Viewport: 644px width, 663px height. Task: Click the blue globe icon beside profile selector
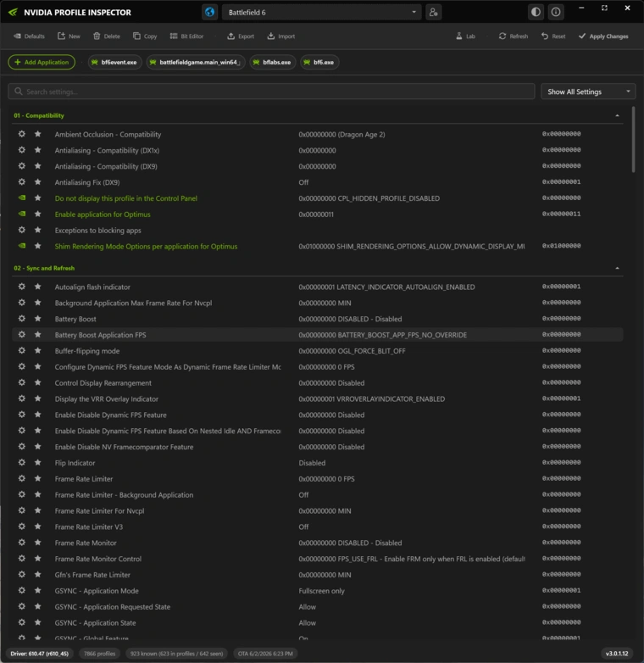tap(209, 12)
